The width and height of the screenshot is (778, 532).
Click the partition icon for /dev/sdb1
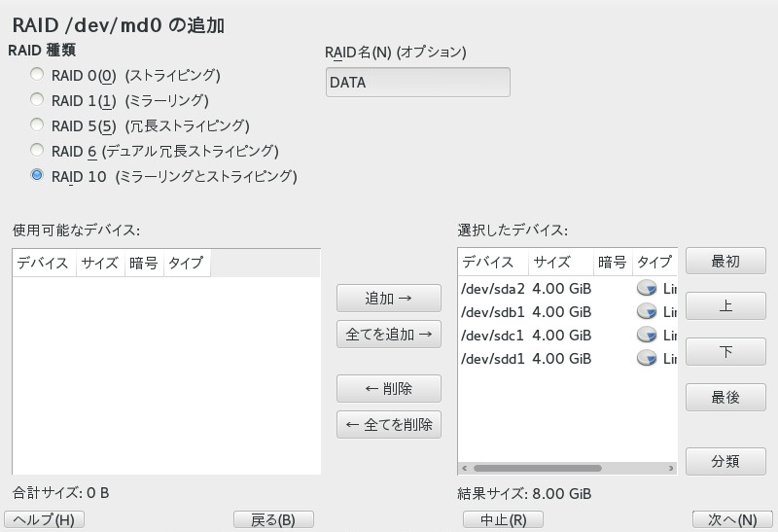pos(647,312)
